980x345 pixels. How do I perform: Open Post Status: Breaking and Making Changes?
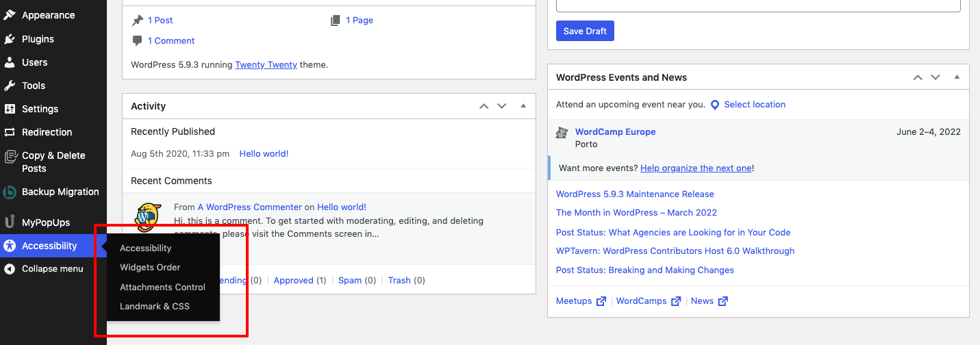click(x=645, y=270)
